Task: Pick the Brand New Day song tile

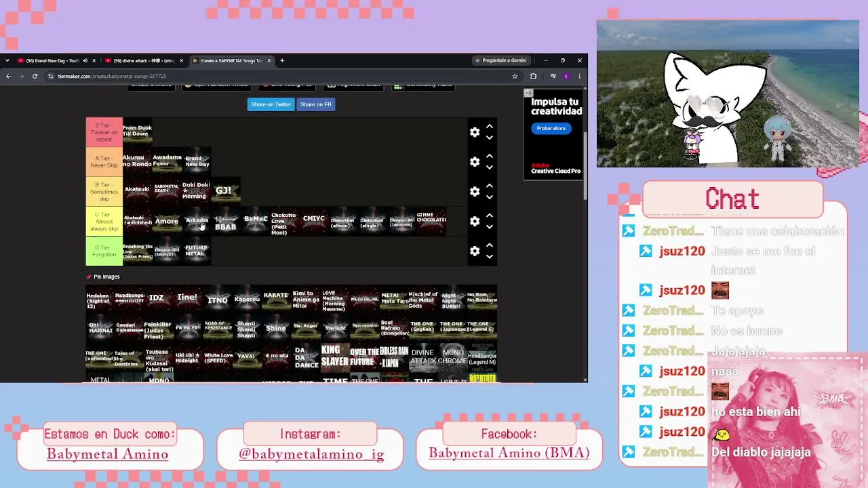Action: [x=197, y=162]
